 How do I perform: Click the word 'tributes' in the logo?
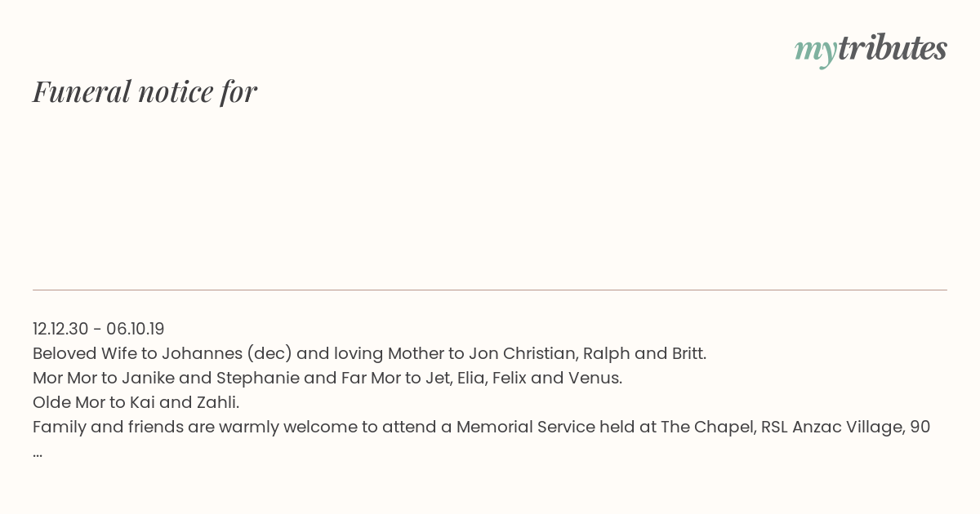point(893,48)
